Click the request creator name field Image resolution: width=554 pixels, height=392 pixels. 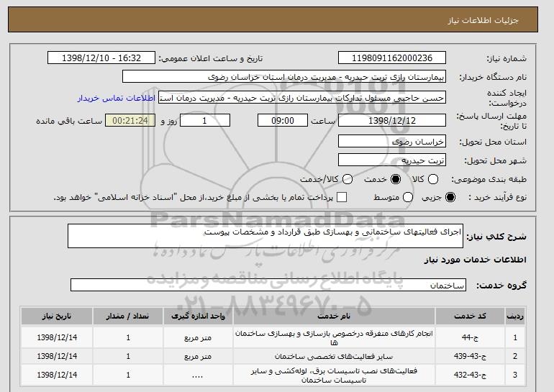(x=302, y=98)
